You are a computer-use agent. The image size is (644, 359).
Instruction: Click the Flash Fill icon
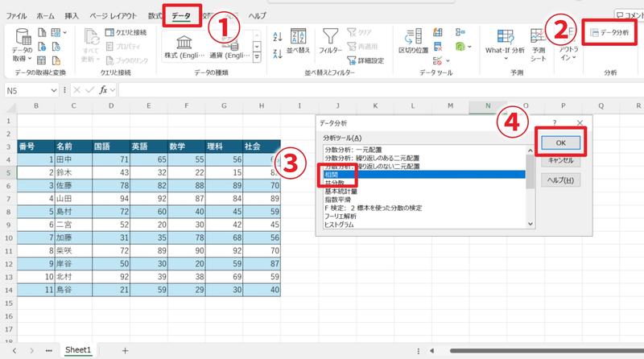[x=438, y=32]
